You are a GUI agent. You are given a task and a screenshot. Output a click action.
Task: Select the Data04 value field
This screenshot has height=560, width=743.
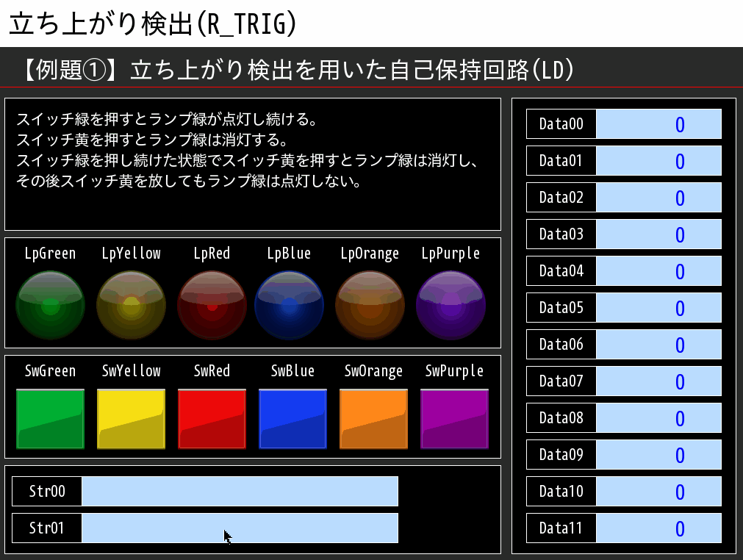click(658, 271)
